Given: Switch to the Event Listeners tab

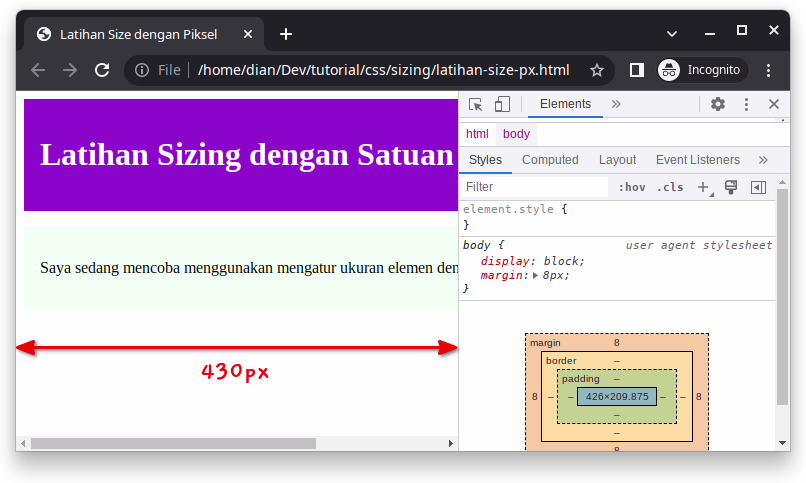Looking at the screenshot, I should click(x=698, y=160).
